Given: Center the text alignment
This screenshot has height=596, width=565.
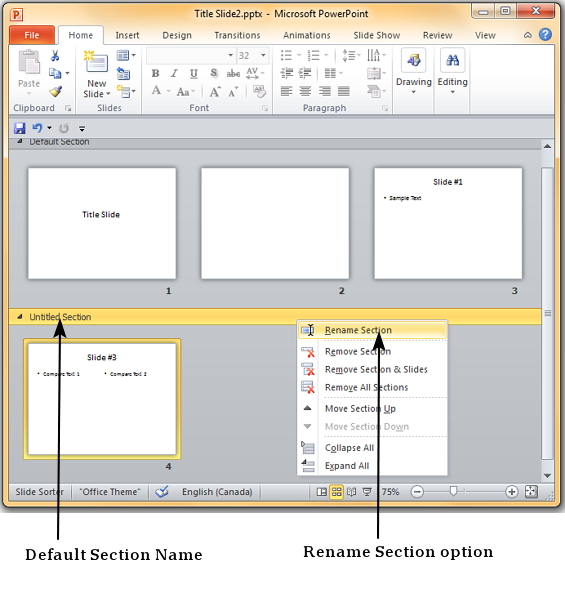Looking at the screenshot, I should 305,91.
